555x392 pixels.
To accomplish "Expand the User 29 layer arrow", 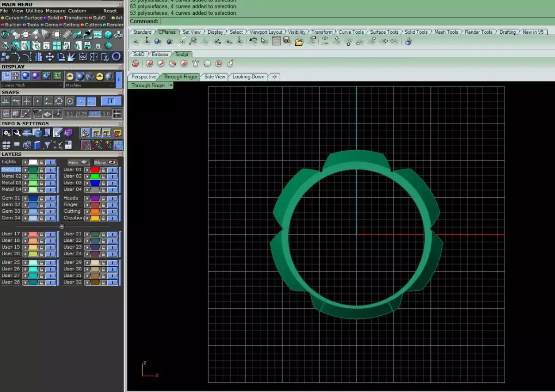I will coord(87,263).
